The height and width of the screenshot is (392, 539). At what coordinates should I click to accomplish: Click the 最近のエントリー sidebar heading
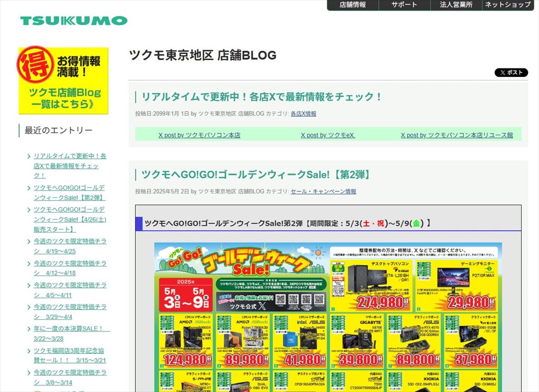(x=58, y=130)
